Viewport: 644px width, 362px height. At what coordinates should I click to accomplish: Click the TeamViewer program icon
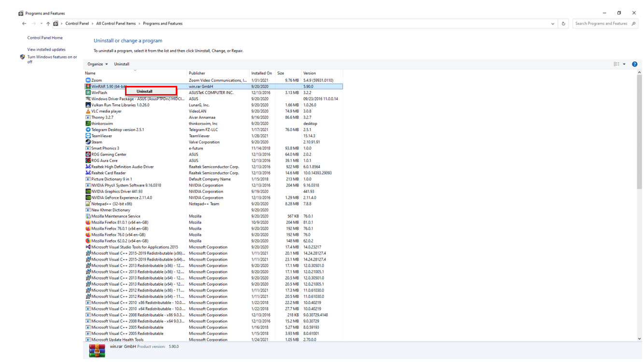click(x=88, y=136)
